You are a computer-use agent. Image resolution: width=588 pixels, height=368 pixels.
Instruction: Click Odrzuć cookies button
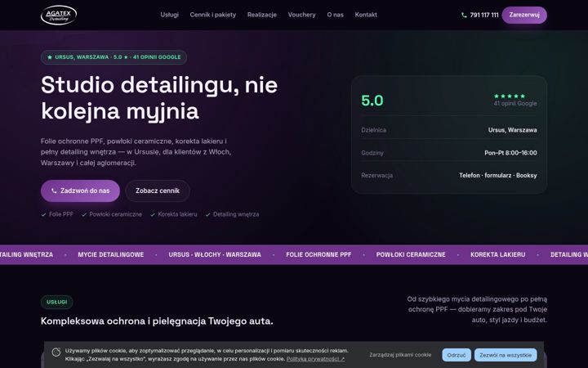coord(457,355)
